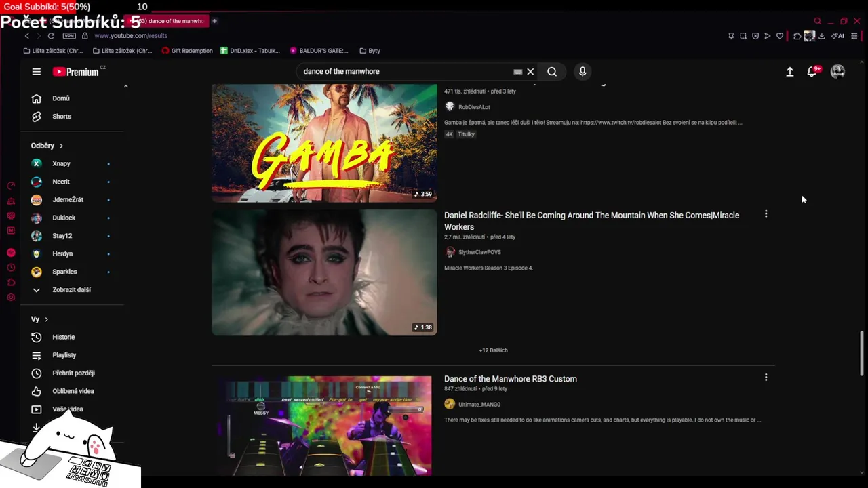The height and width of the screenshot is (488, 868).
Task: Open Přehrát později in sidebar
Action: (x=72, y=373)
